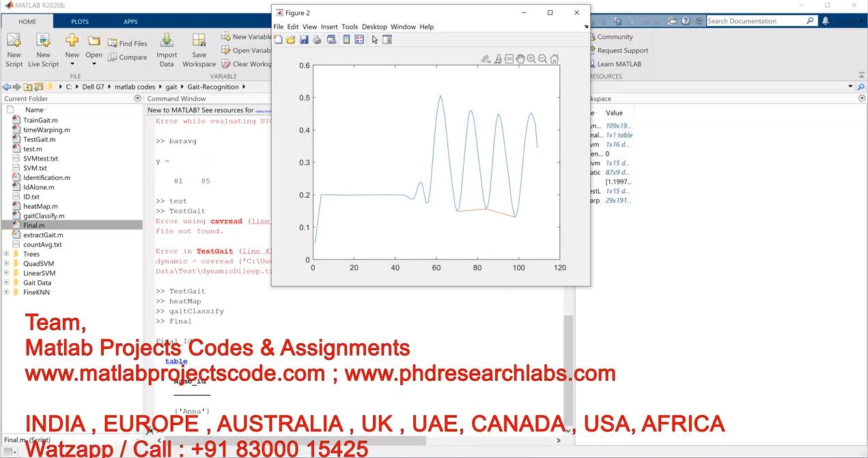Expand the LinearSVM folder
The width and height of the screenshot is (868, 458).
point(6,273)
